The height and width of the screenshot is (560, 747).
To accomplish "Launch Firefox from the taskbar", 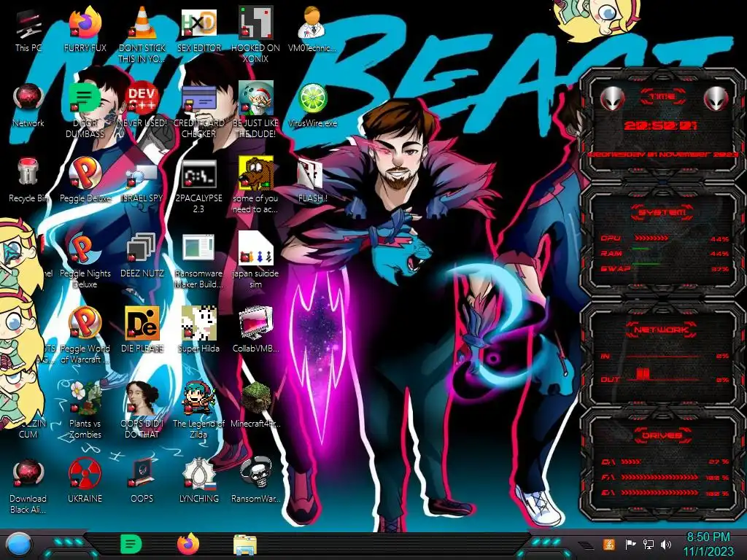I will pyautogui.click(x=188, y=544).
